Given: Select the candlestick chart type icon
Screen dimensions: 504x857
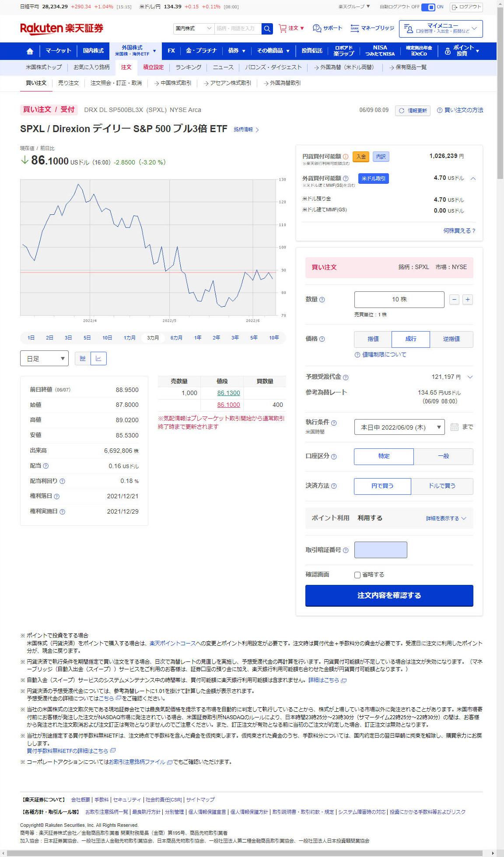Looking at the screenshot, I should [83, 358].
